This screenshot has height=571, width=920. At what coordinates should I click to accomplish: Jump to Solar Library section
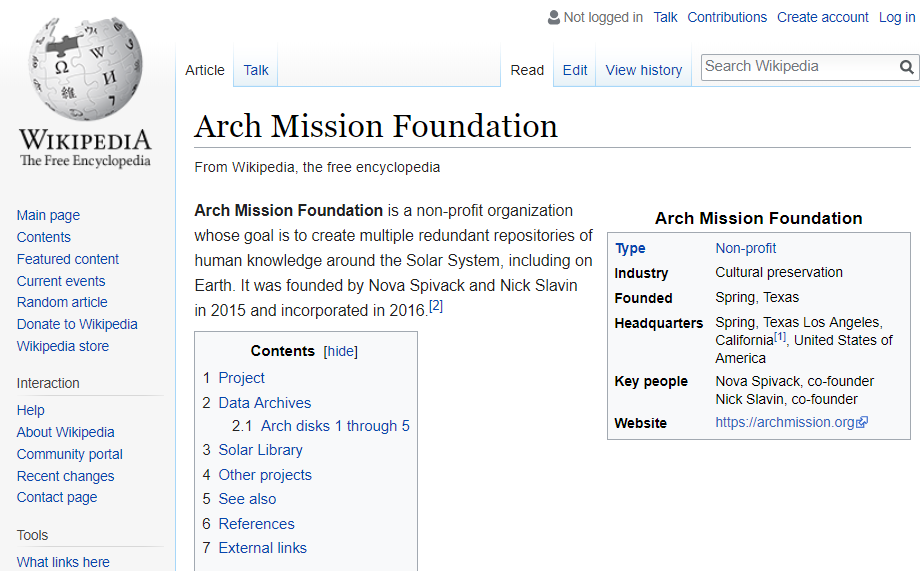point(260,450)
